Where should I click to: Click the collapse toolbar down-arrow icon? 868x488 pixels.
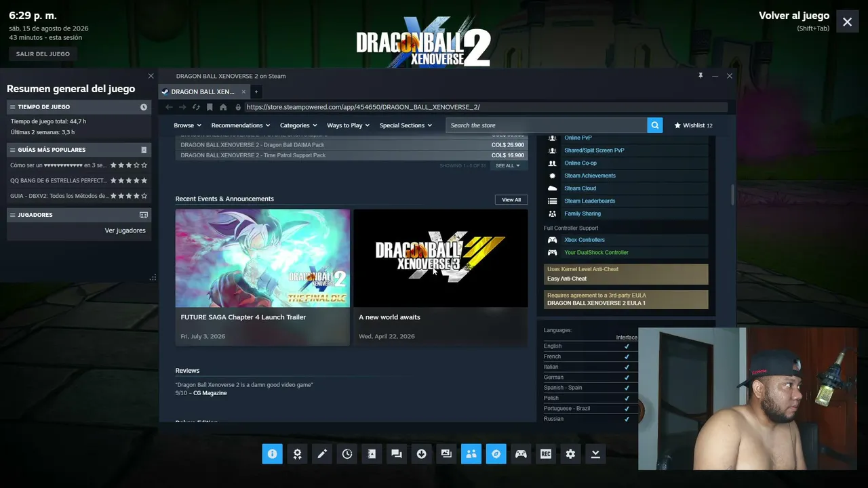coord(595,454)
